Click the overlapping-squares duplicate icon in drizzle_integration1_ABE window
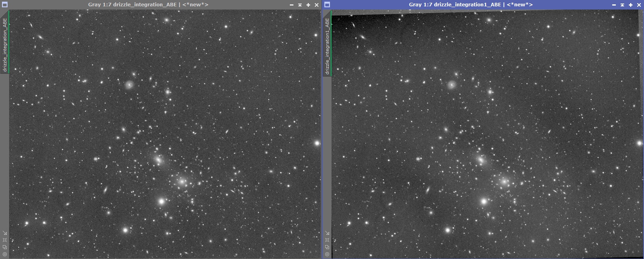This screenshot has height=259, width=644. [327, 247]
